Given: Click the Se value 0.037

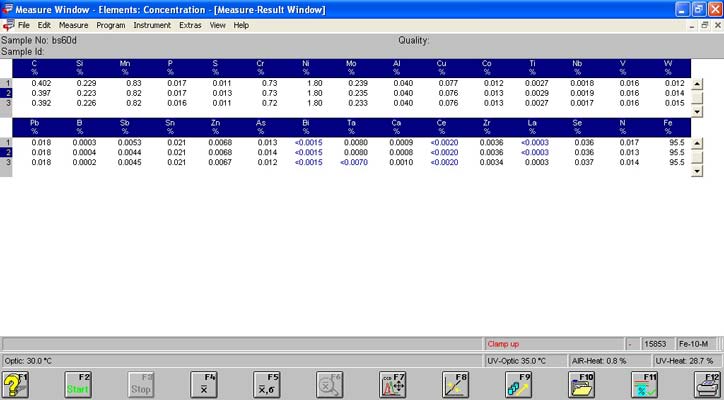Looking at the screenshot, I should pyautogui.click(x=584, y=162).
